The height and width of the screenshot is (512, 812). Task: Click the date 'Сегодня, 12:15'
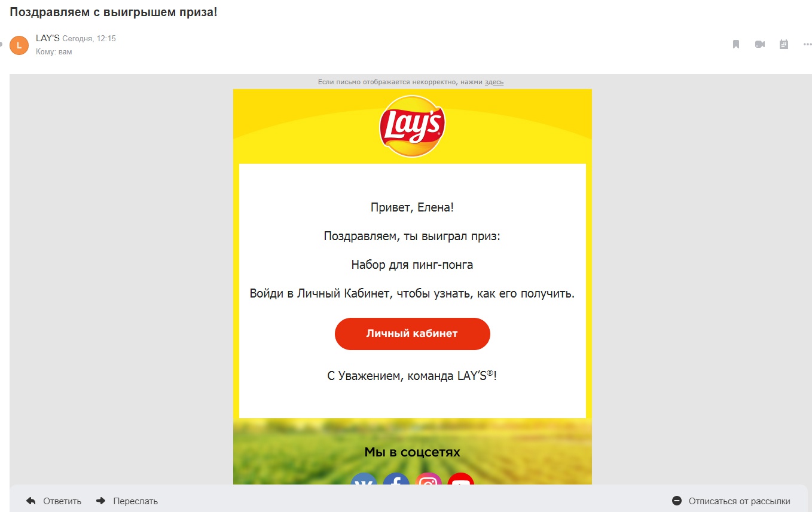click(x=89, y=38)
